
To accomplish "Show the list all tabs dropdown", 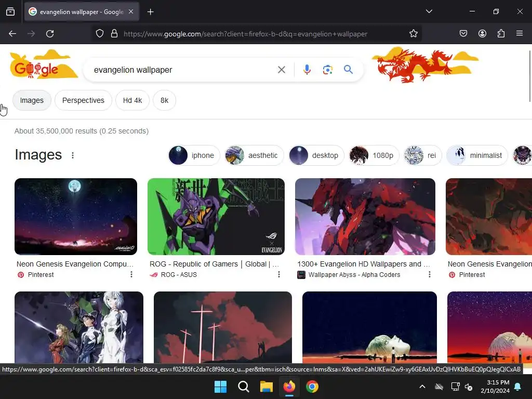I will [429, 11].
